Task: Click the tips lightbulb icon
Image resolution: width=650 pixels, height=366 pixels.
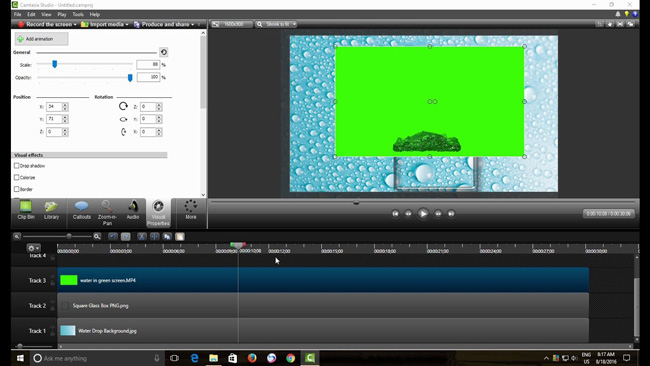Action: tap(626, 14)
